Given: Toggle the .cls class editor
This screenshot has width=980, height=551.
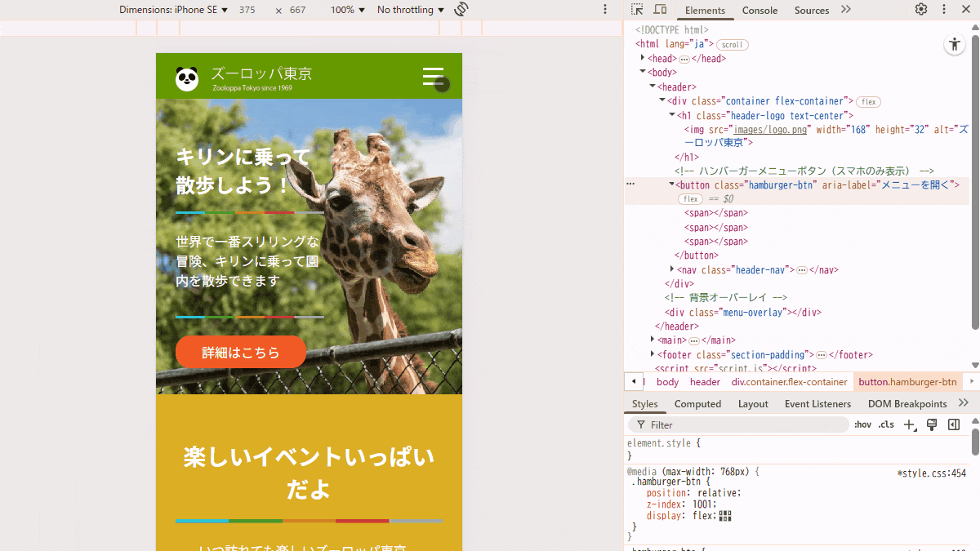Looking at the screenshot, I should pyautogui.click(x=886, y=424).
